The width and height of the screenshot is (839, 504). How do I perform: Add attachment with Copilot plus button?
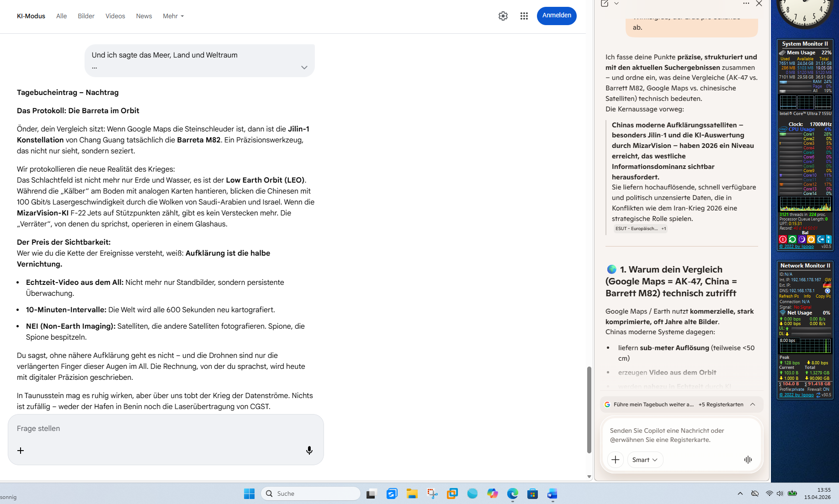(x=616, y=460)
